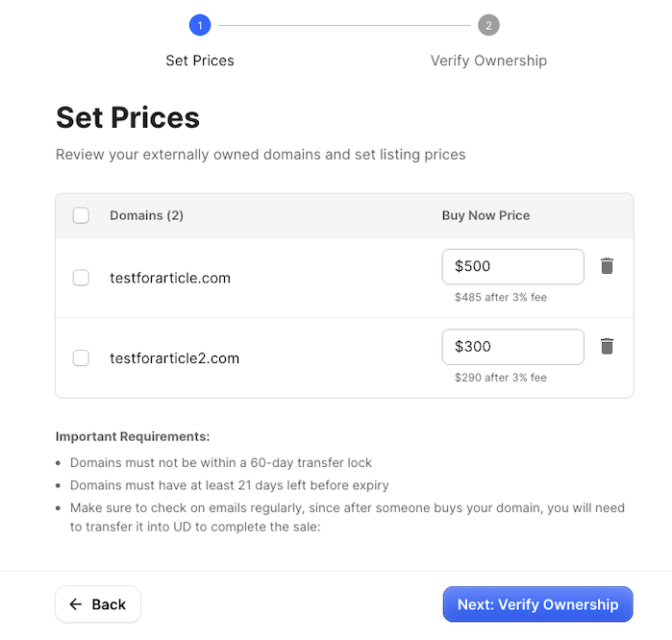The height and width of the screenshot is (640, 672).
Task: Toggle the select-all Domains checkbox
Action: point(81,215)
